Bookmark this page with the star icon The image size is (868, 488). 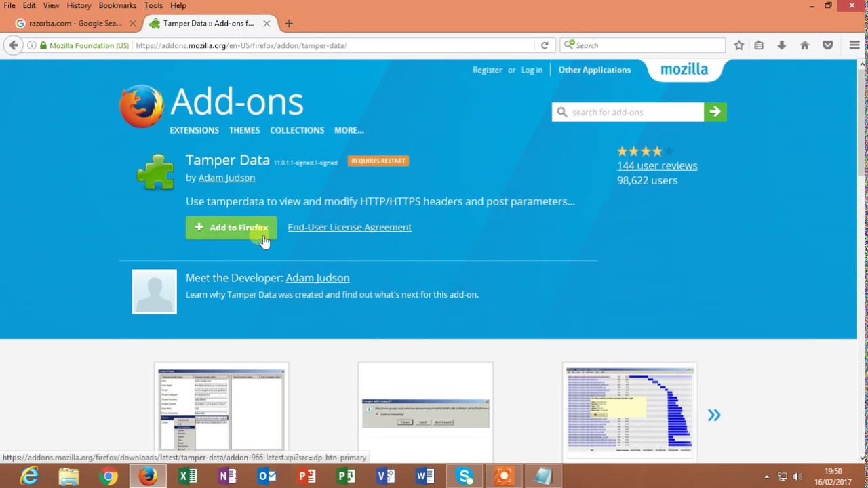click(738, 45)
